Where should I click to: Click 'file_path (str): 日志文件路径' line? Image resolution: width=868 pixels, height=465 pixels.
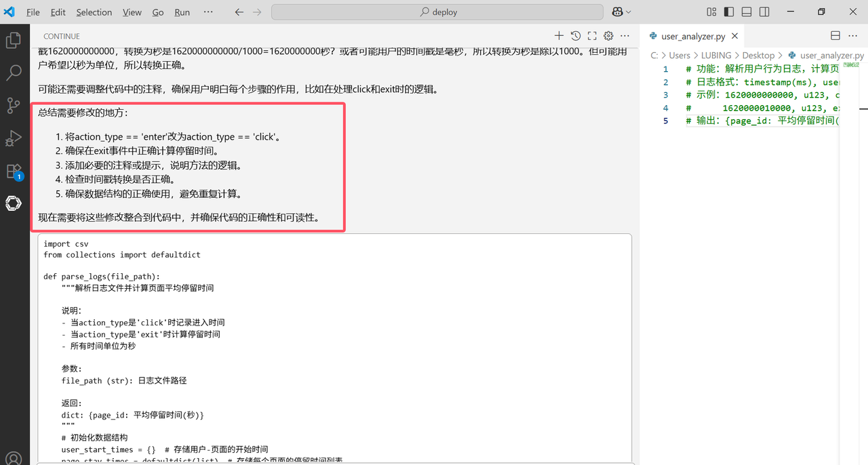coord(124,381)
